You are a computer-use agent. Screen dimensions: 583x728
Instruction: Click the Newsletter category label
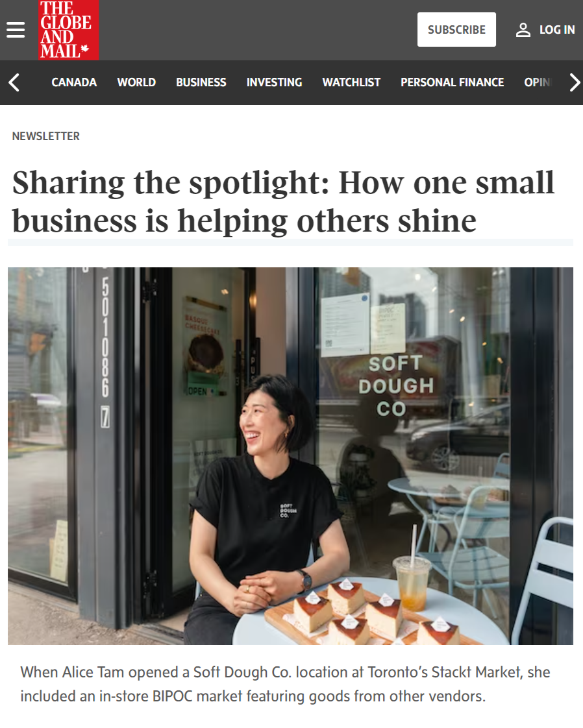tap(46, 136)
